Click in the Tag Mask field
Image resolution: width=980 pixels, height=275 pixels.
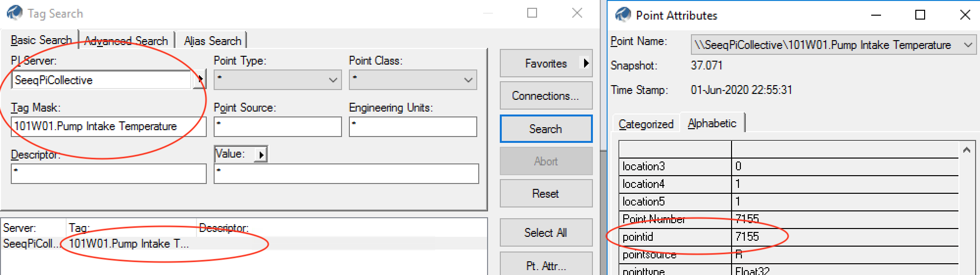tap(108, 126)
